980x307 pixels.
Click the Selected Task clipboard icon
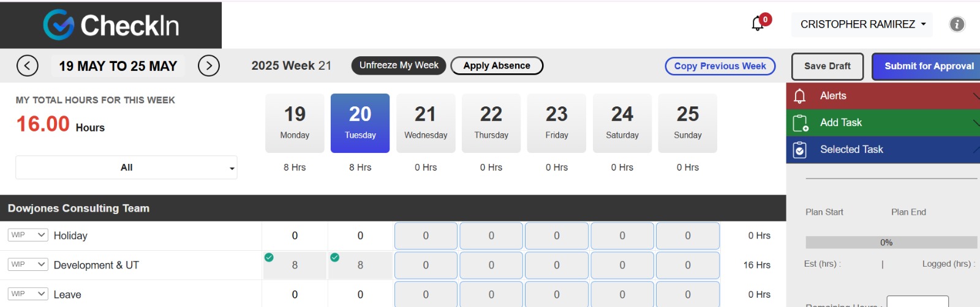[800, 150]
